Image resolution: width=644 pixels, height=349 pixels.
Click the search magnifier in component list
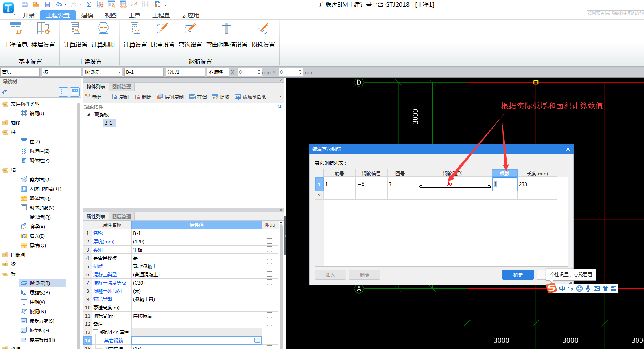pyautogui.click(x=280, y=107)
